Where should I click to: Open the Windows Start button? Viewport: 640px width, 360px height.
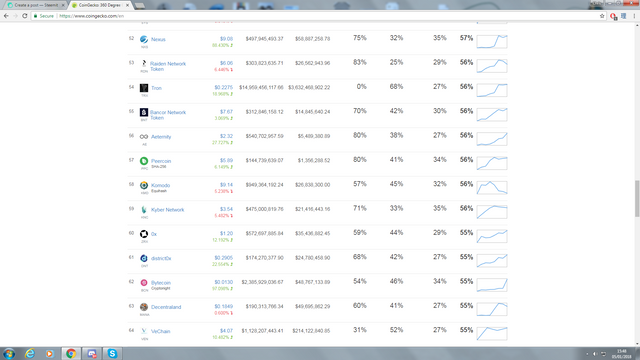click(9, 353)
